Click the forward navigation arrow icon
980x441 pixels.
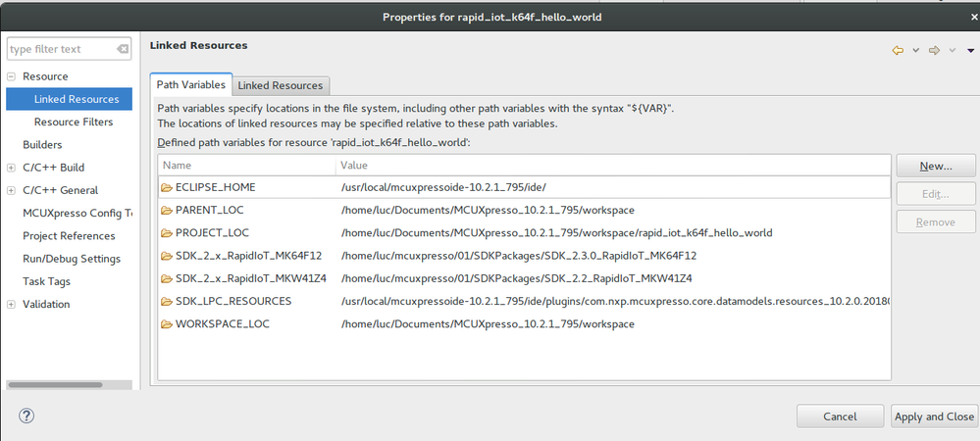[934, 50]
